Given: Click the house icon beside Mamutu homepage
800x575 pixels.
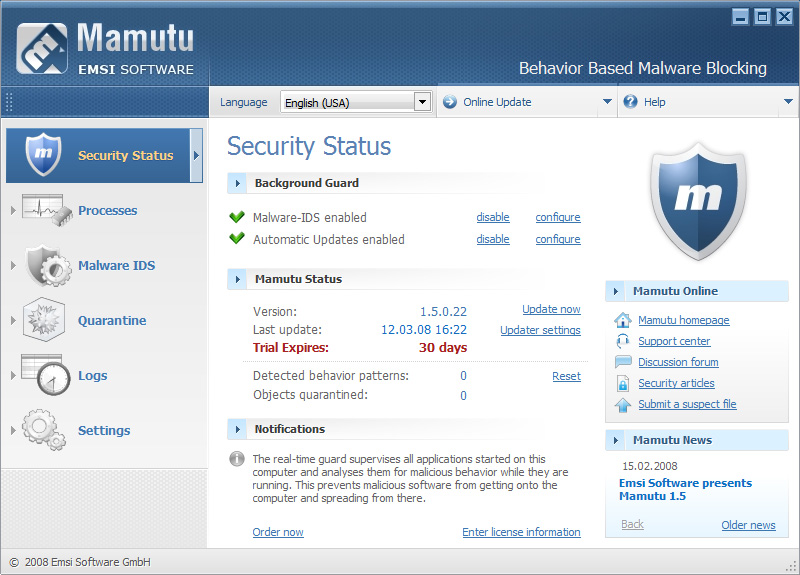Looking at the screenshot, I should click(x=622, y=320).
